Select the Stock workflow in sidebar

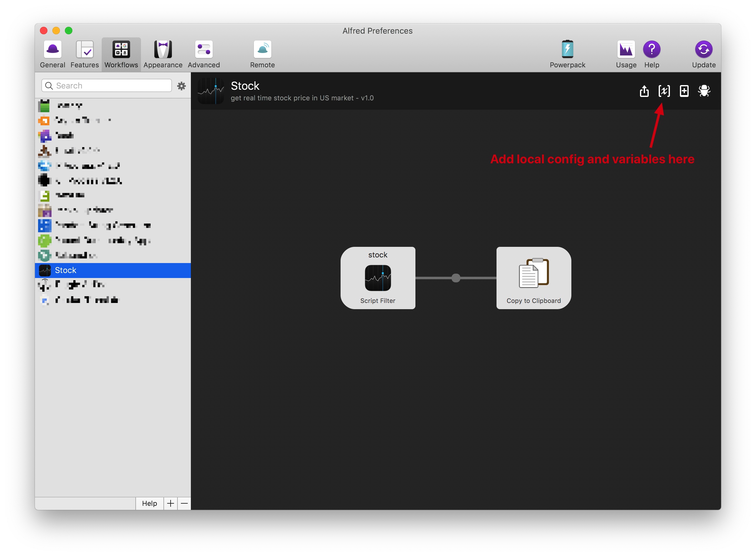tap(113, 270)
